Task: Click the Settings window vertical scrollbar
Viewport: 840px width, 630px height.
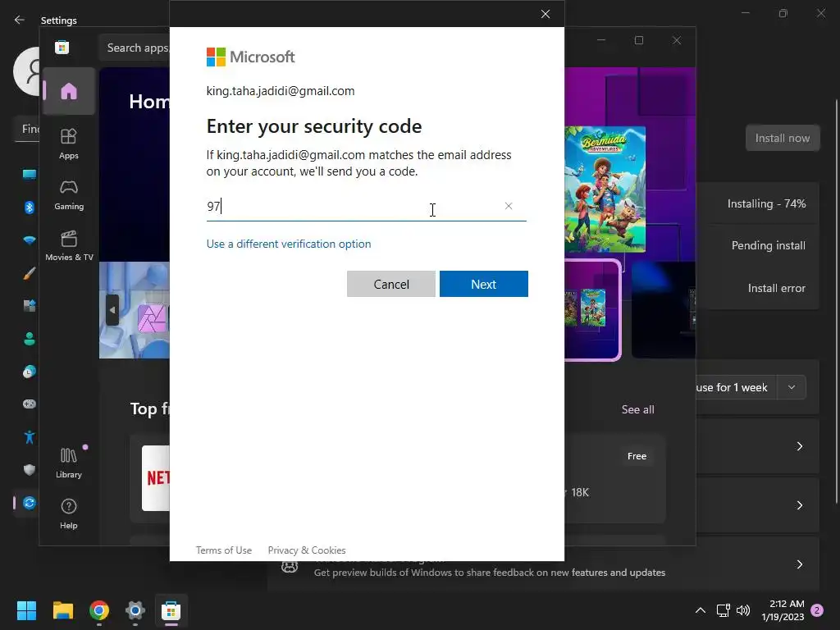Action: 837,300
